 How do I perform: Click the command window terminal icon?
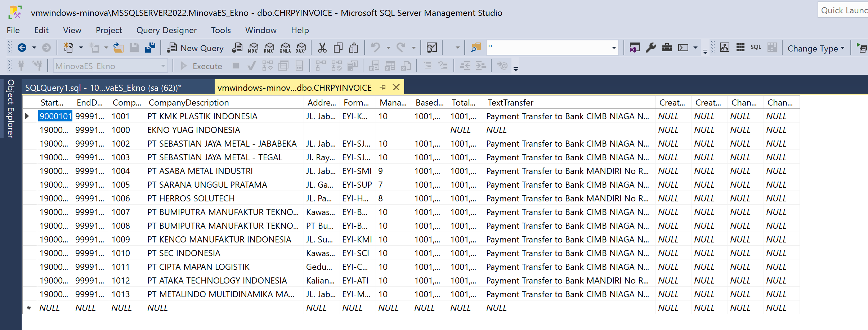pyautogui.click(x=683, y=48)
